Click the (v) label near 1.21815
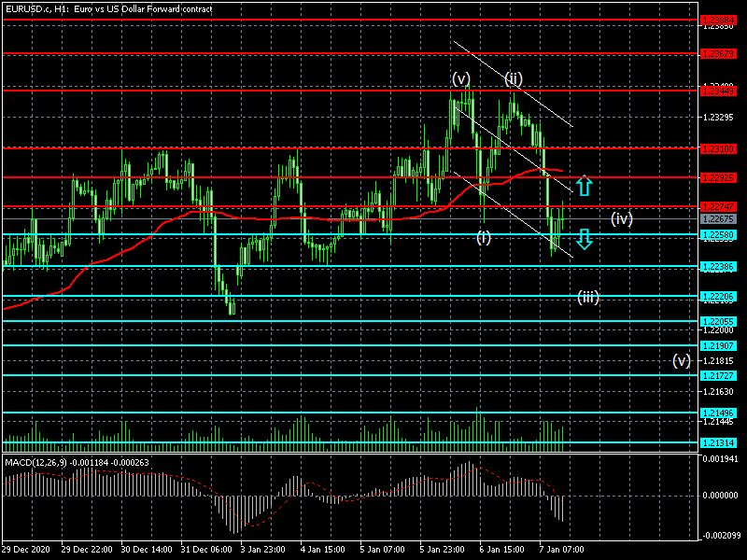Image resolution: width=747 pixels, height=560 pixels. coord(682,360)
